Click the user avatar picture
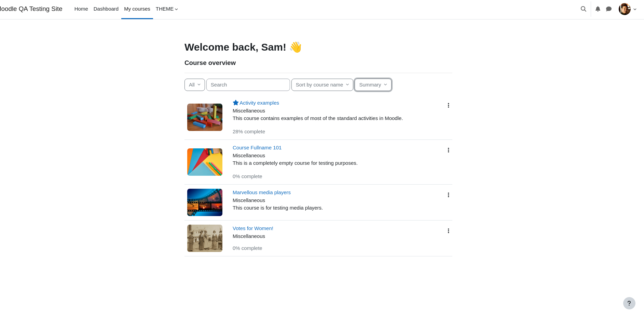This screenshot has width=644, height=320. (x=625, y=9)
